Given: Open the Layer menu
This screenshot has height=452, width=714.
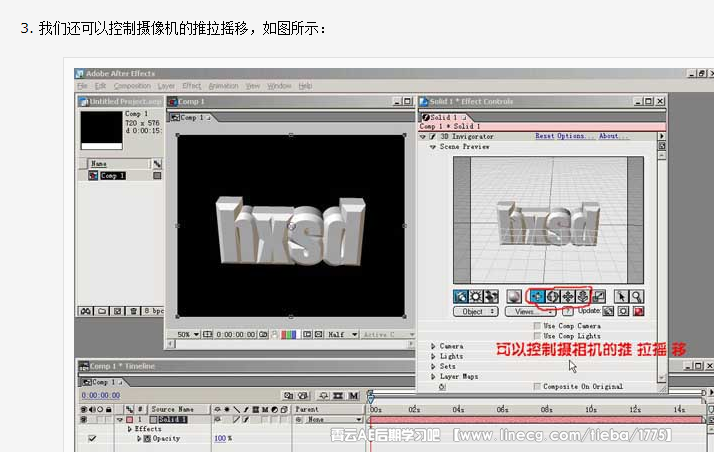Looking at the screenshot, I should tap(166, 86).
